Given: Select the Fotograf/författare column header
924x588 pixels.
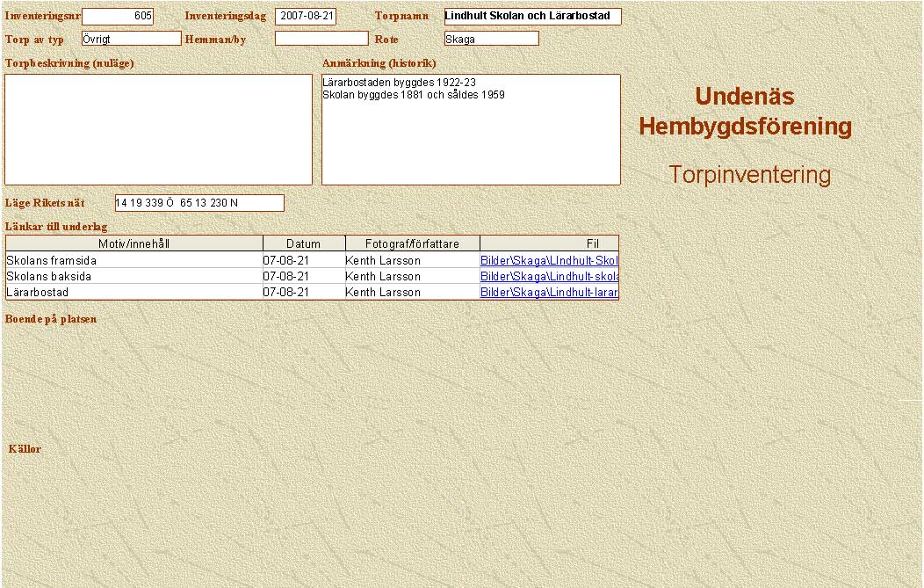Looking at the screenshot, I should click(x=412, y=243).
